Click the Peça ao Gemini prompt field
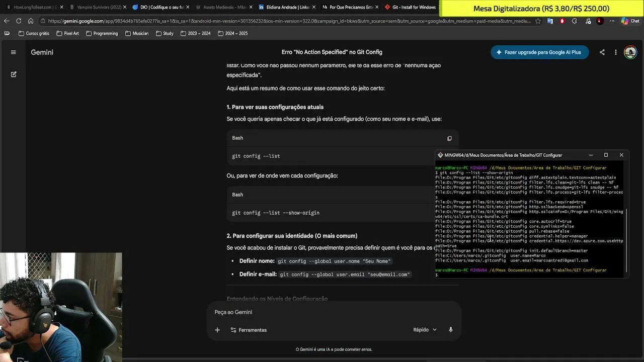Viewport: 644px width, 362px height. [334, 312]
